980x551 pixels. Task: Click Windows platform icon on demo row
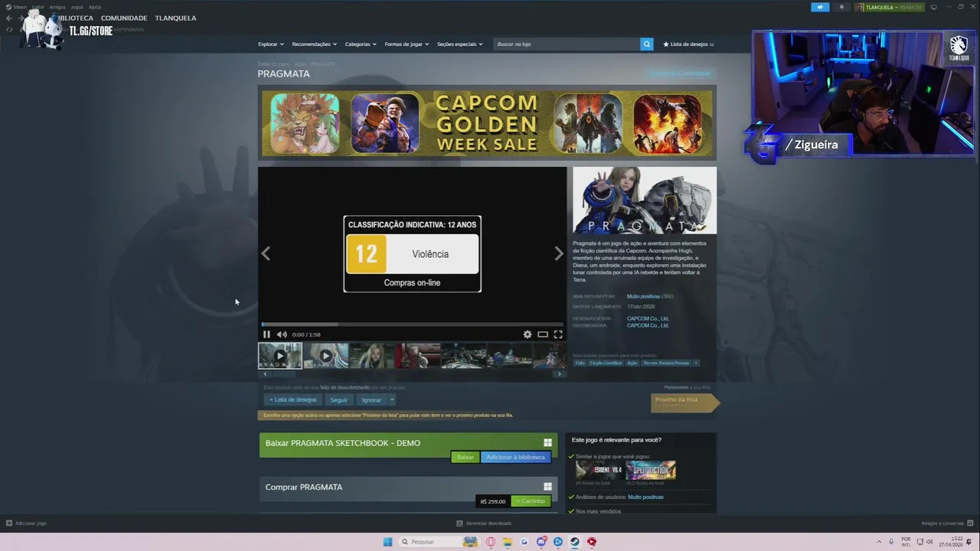pyautogui.click(x=547, y=443)
